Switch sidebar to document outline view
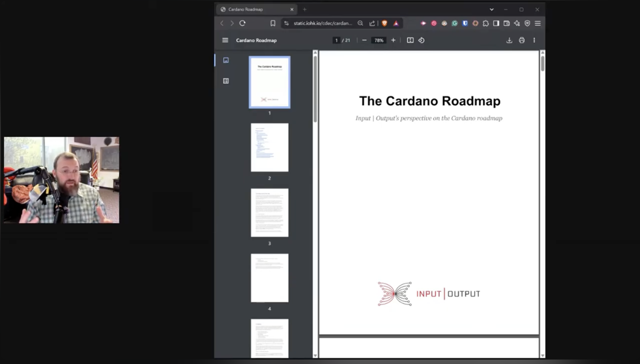 pyautogui.click(x=226, y=81)
